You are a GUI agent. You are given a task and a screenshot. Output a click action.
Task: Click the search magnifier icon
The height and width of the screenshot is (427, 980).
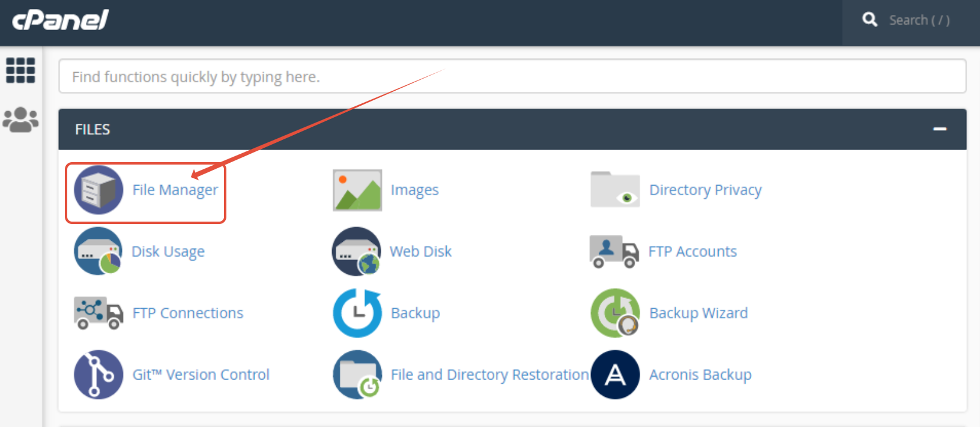pos(870,20)
